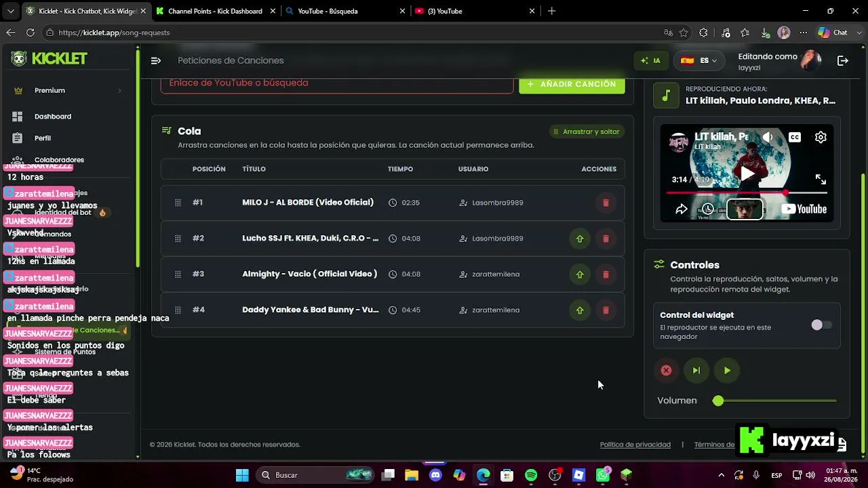Bookmark this page with the star icon

[x=684, y=33]
